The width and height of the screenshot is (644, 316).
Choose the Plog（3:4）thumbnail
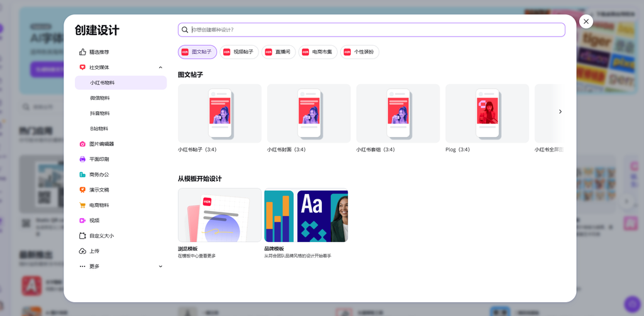(x=487, y=114)
